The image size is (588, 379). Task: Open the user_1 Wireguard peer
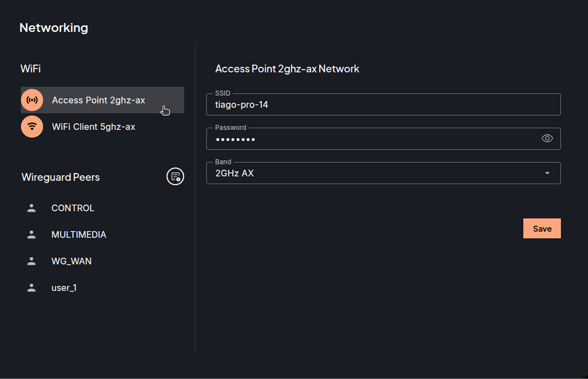coord(64,288)
